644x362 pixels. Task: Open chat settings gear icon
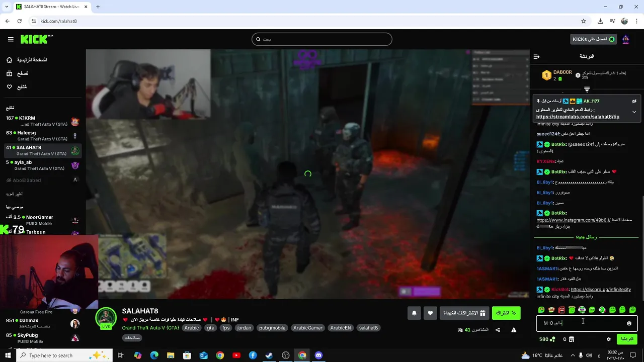(608, 339)
